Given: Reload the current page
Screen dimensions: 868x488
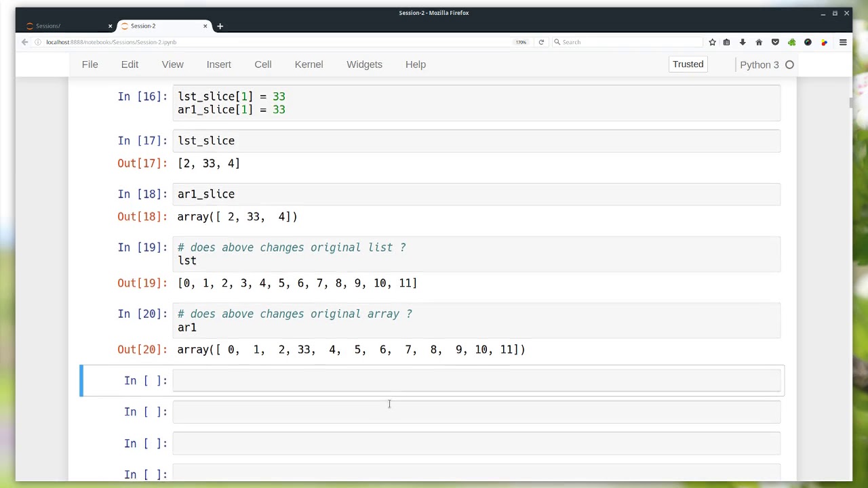Looking at the screenshot, I should click(541, 42).
